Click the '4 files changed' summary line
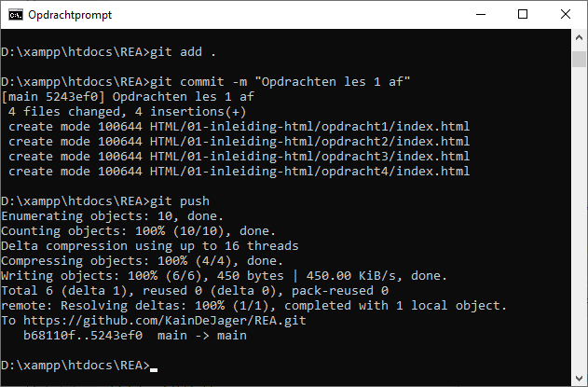Image resolution: width=588 pixels, height=387 pixels. pos(127,112)
